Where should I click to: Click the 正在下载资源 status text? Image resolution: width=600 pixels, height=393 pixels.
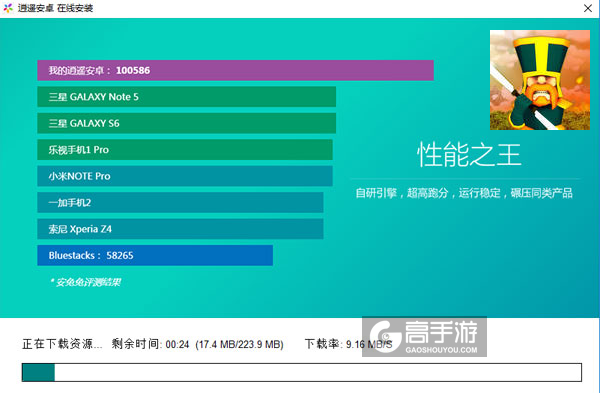coord(62,344)
